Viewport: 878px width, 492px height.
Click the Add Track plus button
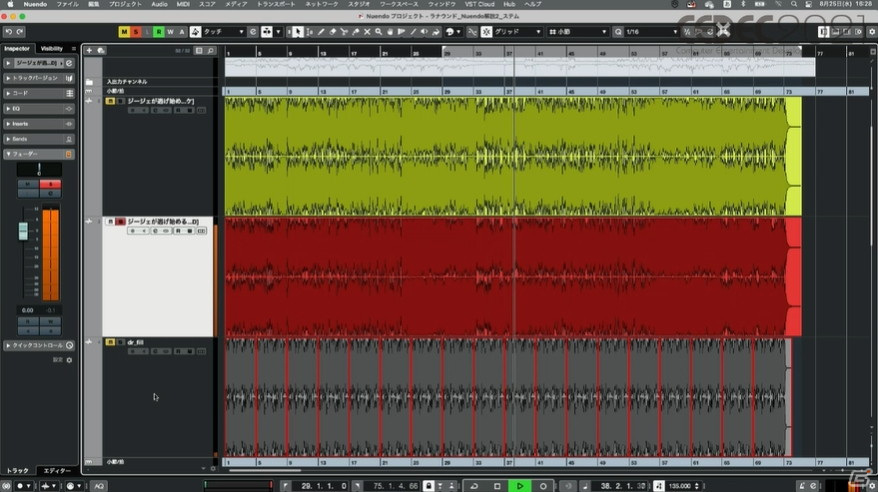pyautogui.click(x=90, y=50)
